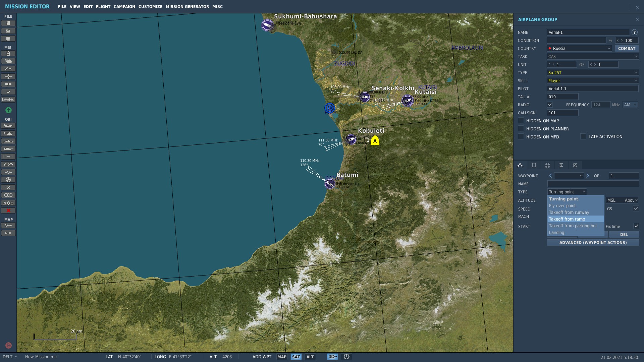The width and height of the screenshot is (644, 362).
Task: Select the airplane group tool
Action: point(8,126)
